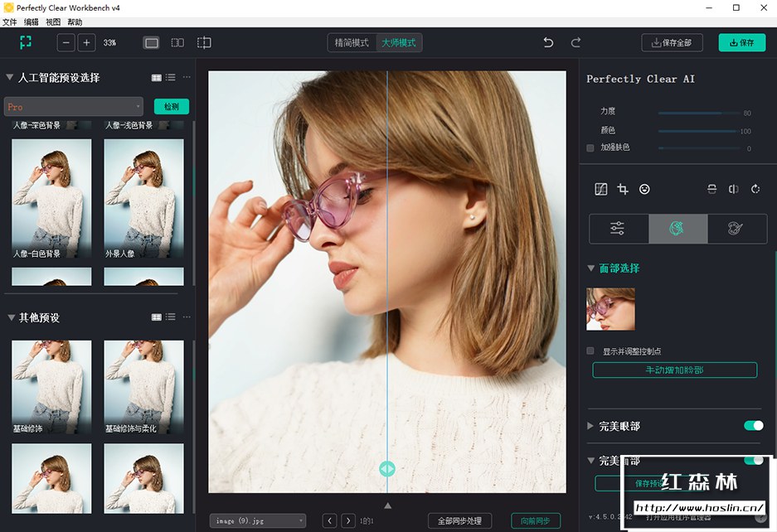Open the sliders adjustments tab

point(619,229)
